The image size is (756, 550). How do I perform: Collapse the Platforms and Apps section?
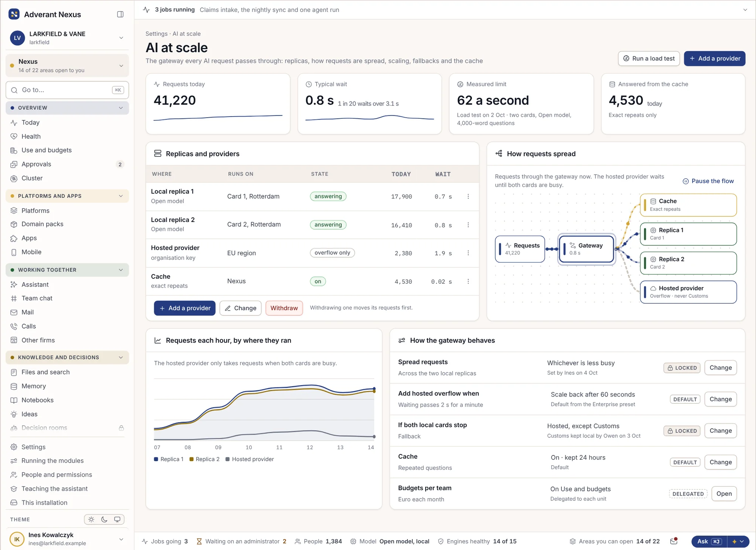point(67,196)
